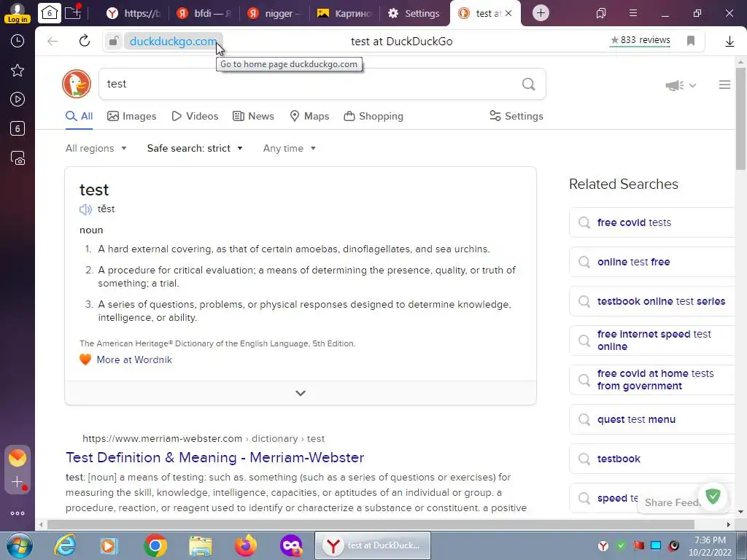The width and height of the screenshot is (747, 560).
Task: Launch Internet Explorer from taskbar
Action: coord(65,545)
